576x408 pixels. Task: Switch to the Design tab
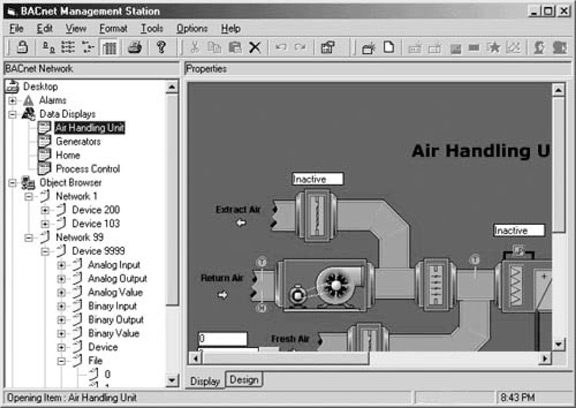coord(244,379)
